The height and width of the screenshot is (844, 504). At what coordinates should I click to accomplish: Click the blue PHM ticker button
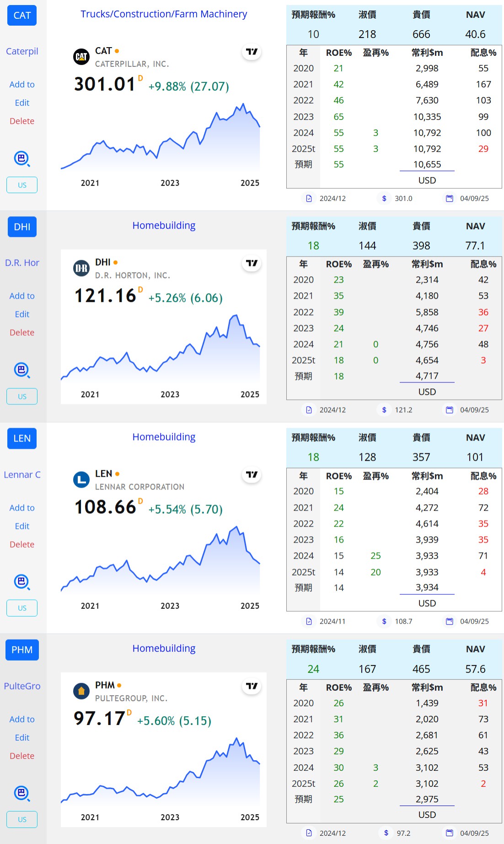point(22,650)
